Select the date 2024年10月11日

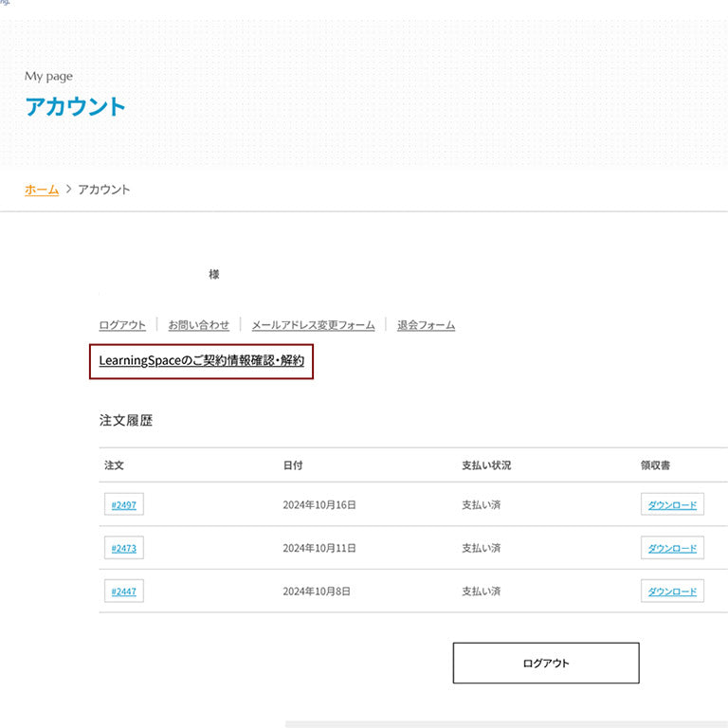319,548
